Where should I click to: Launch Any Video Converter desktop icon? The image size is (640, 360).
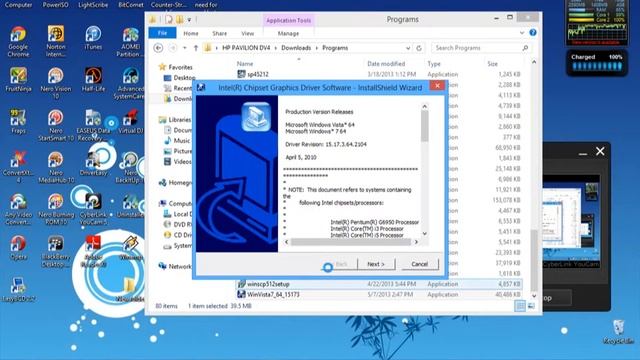point(18,209)
